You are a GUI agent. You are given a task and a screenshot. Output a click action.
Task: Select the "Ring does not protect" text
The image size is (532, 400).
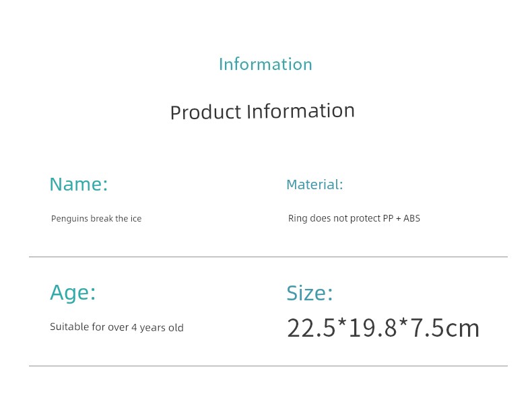(x=334, y=219)
